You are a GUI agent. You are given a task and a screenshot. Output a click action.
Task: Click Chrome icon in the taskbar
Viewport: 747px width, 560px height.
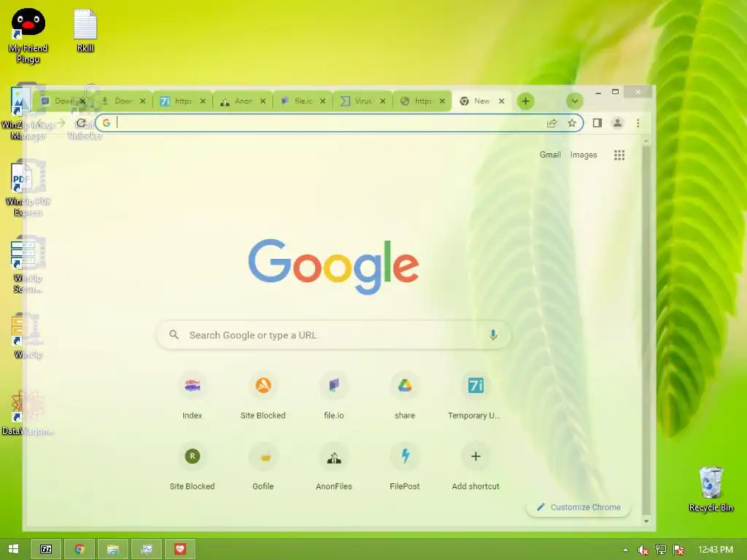80,550
